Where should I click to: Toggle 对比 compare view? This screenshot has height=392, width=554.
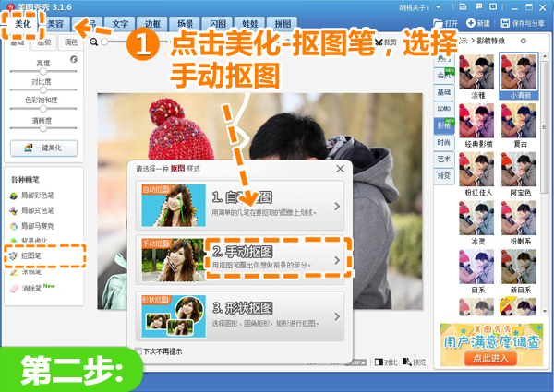[x=386, y=362]
